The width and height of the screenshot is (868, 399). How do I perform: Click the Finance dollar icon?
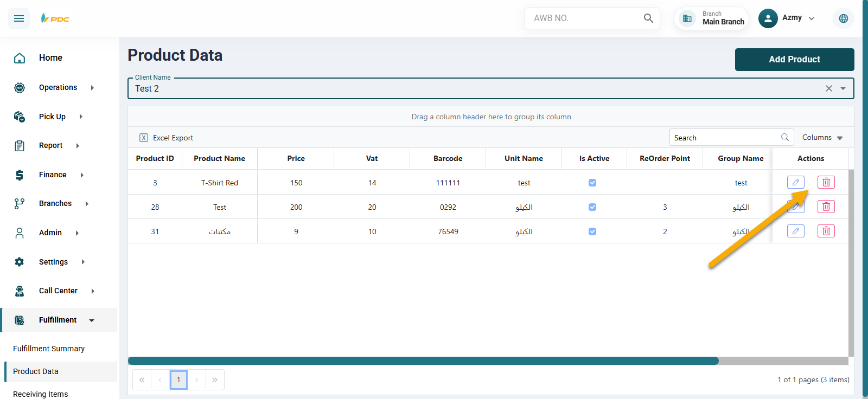20,175
